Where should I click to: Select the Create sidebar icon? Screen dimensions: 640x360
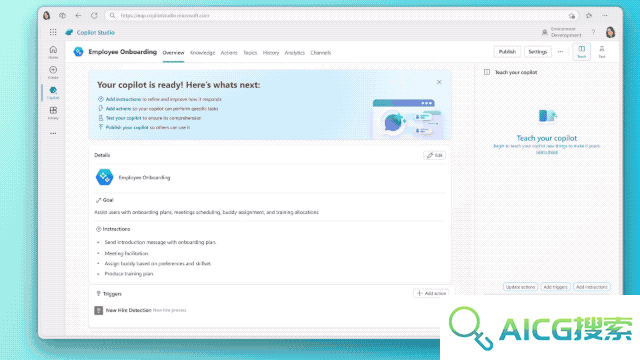(x=53, y=72)
